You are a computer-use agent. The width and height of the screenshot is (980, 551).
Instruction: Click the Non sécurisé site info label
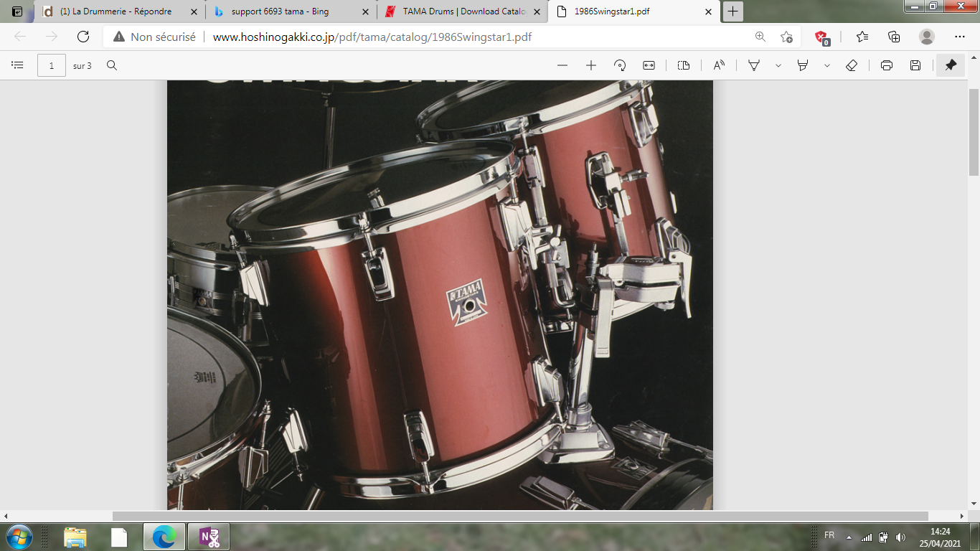tap(154, 37)
